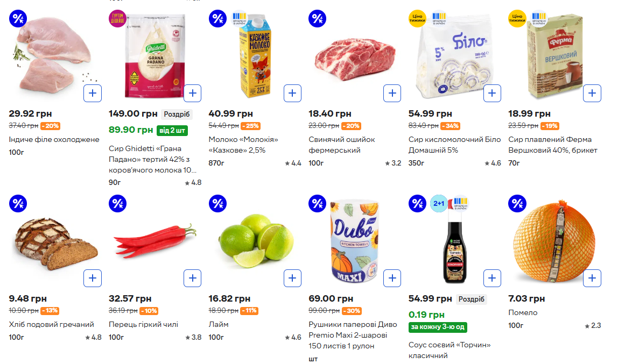Click the 2+1 promo badge on soy sauce

(439, 204)
